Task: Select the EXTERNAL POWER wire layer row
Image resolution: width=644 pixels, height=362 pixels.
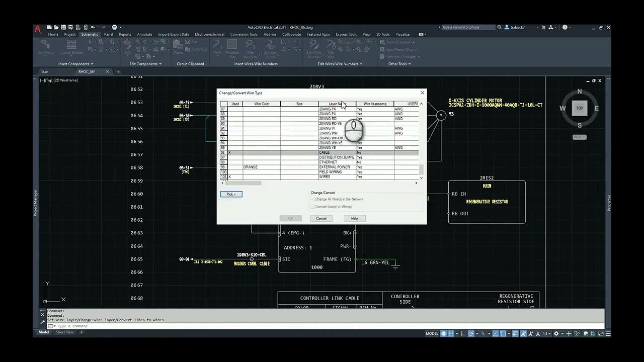Action: coord(319,167)
